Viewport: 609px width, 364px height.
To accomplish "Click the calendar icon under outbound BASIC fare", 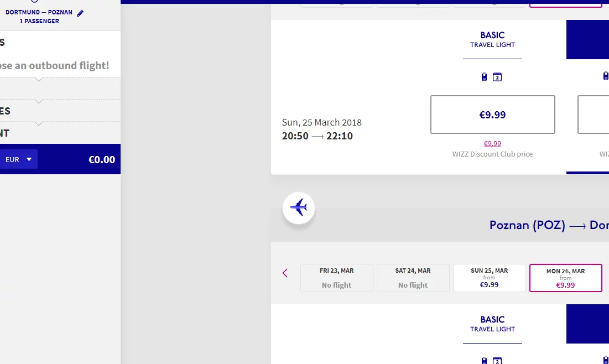I will [497, 77].
